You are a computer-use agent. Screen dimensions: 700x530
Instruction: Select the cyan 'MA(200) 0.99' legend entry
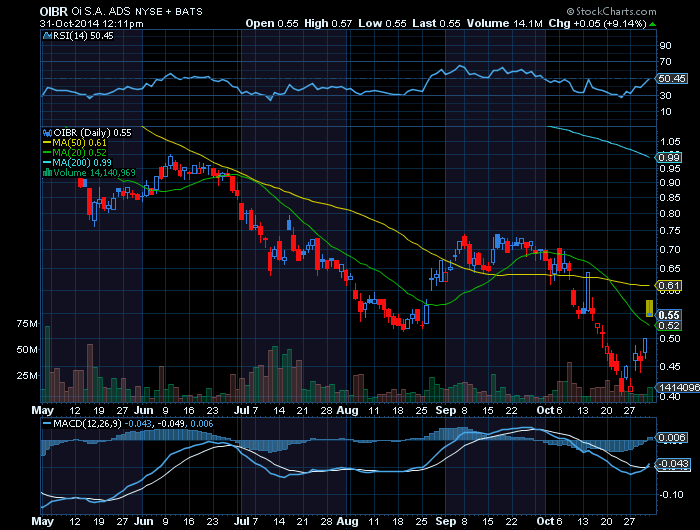(77, 163)
